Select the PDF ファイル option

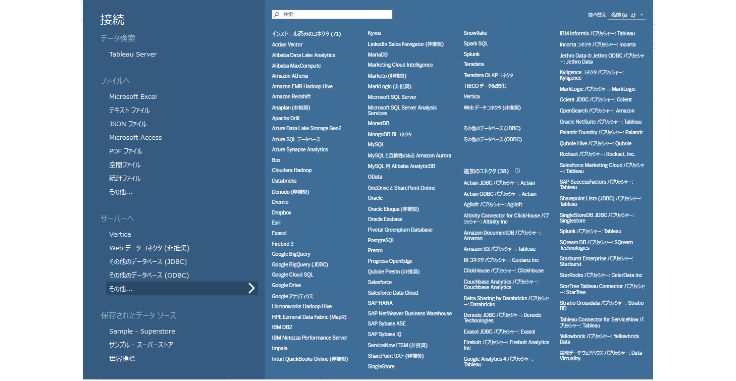coord(125,151)
